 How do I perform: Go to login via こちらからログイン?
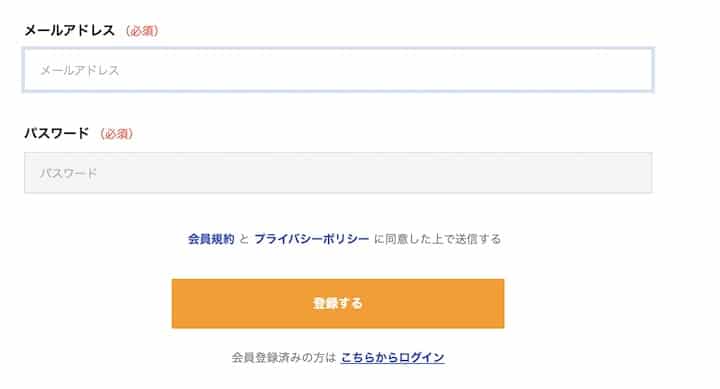coord(393,357)
